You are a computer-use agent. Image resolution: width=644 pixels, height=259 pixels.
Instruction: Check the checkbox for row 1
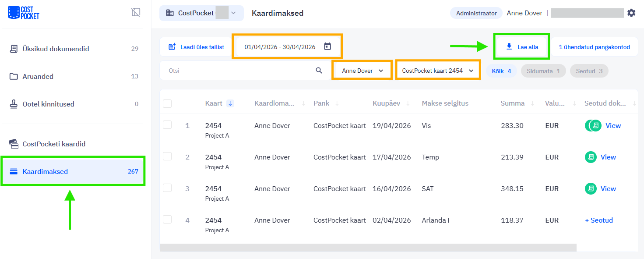[167, 125]
